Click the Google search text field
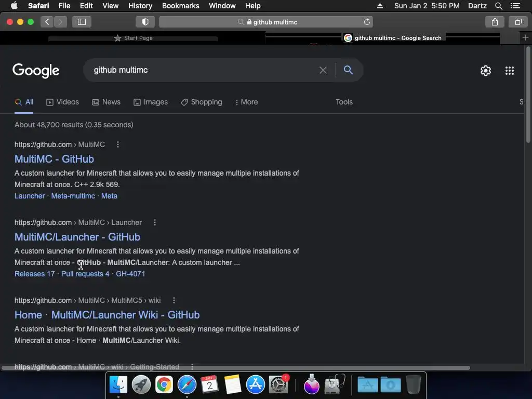This screenshot has height=399, width=532. (204, 70)
